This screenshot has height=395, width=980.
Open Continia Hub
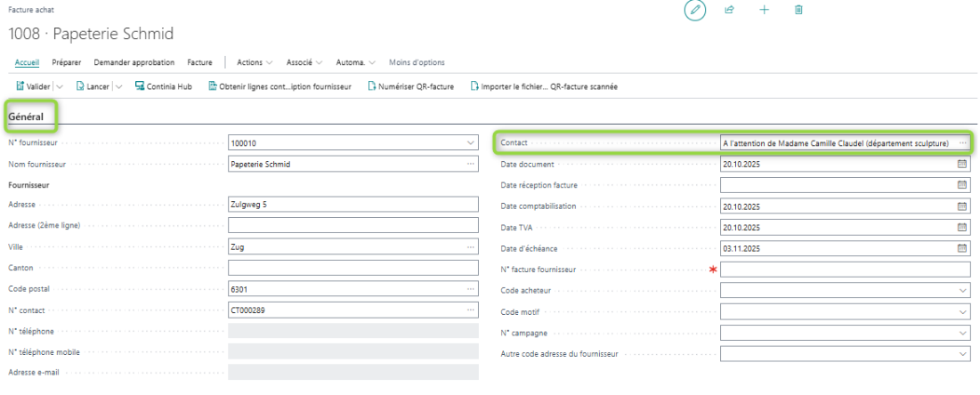click(163, 86)
